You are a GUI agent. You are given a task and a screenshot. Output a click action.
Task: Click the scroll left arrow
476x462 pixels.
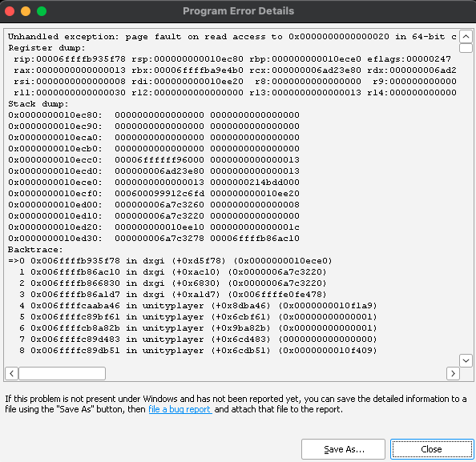pos(11,373)
